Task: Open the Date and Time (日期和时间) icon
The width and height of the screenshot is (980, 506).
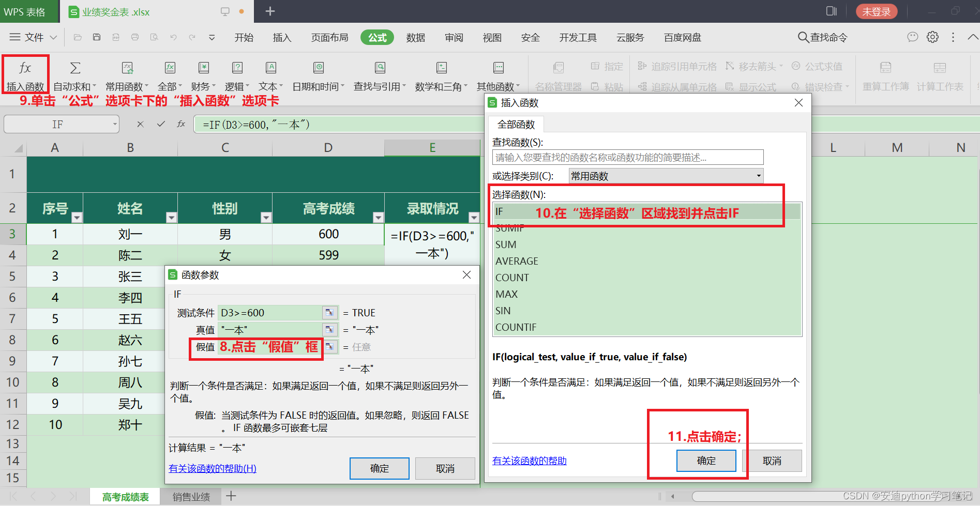Action: point(319,68)
